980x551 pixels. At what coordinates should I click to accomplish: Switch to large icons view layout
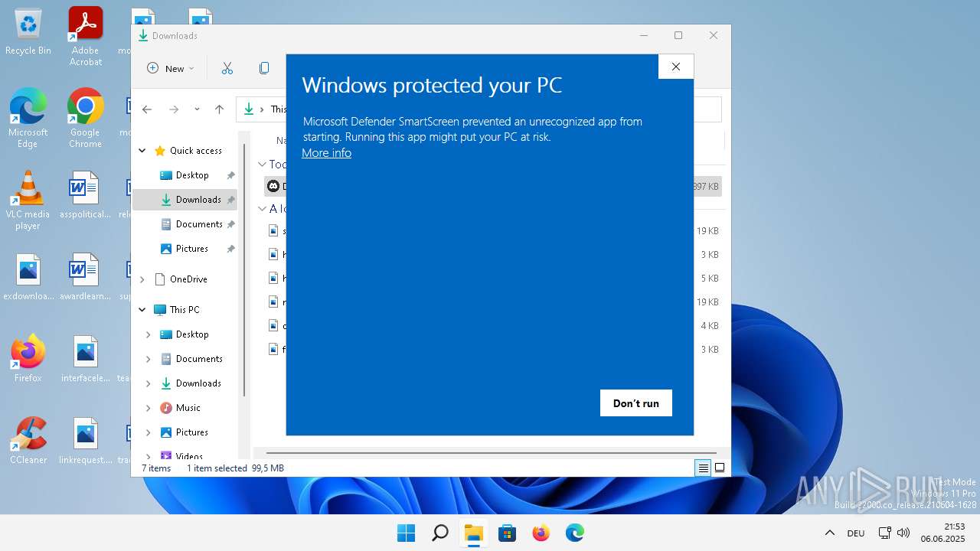[720, 468]
